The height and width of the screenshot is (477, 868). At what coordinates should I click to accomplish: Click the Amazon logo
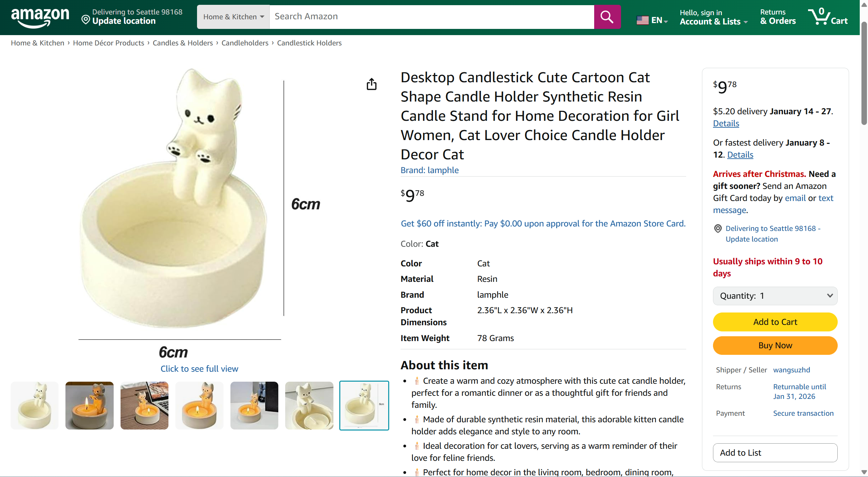[x=40, y=17]
